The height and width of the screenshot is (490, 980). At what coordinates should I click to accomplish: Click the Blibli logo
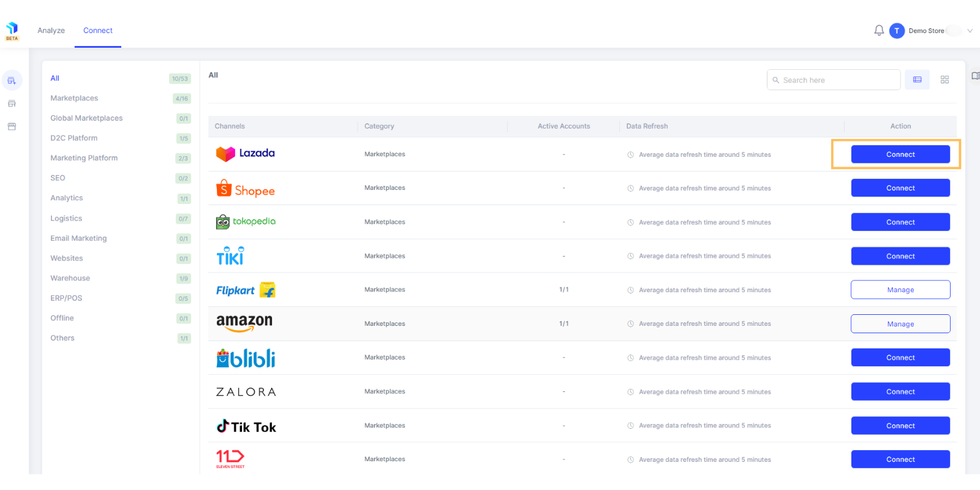pyautogui.click(x=246, y=358)
